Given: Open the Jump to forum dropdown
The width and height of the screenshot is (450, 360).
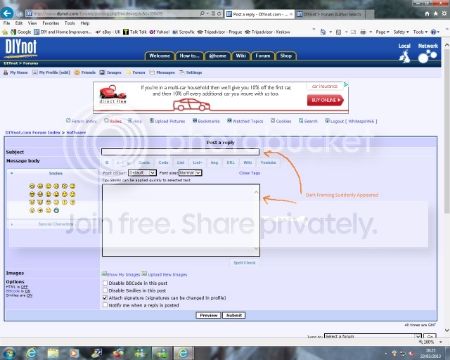Looking at the screenshot, I should [373, 336].
